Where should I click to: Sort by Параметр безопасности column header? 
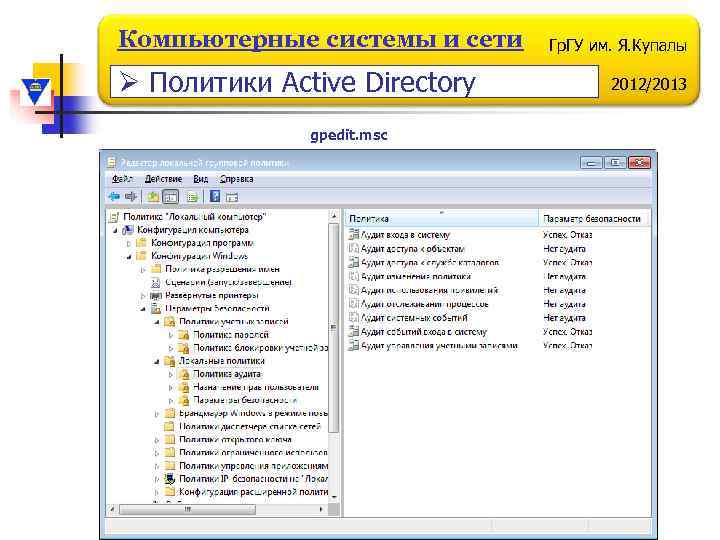tap(594, 219)
